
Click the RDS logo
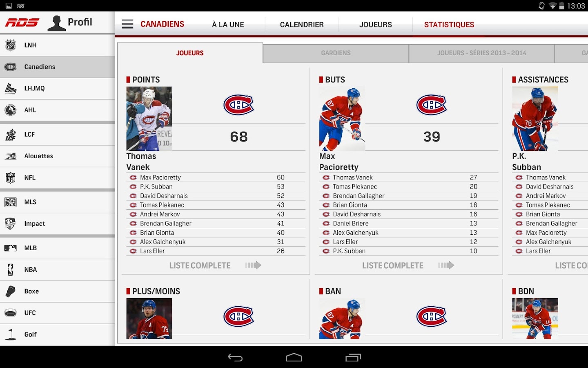(22, 22)
